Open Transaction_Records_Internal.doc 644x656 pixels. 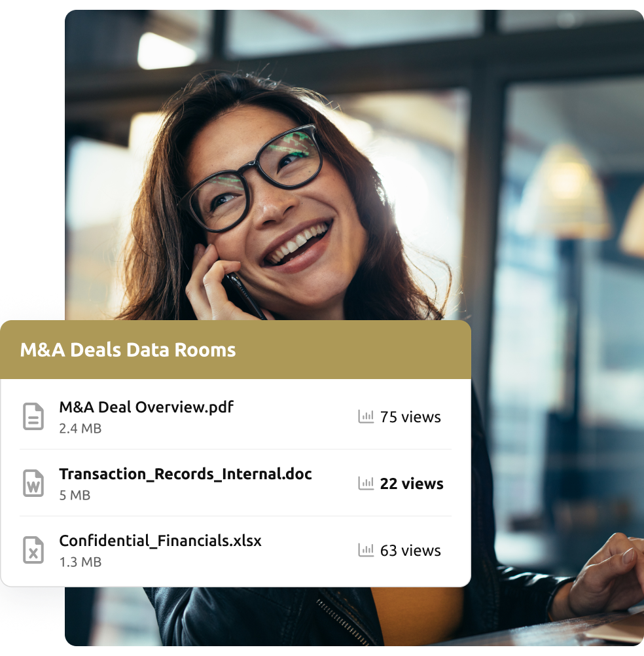coord(185,474)
